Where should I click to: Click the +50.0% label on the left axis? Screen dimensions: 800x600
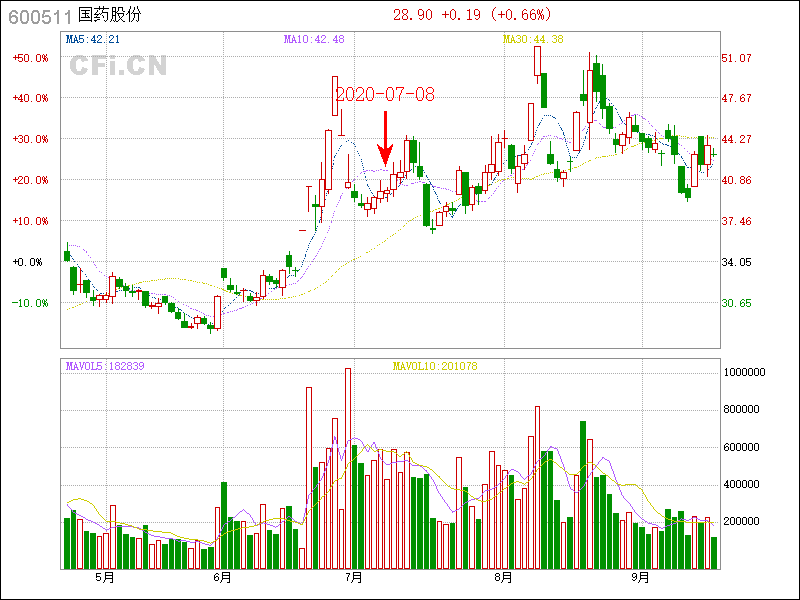pos(30,58)
